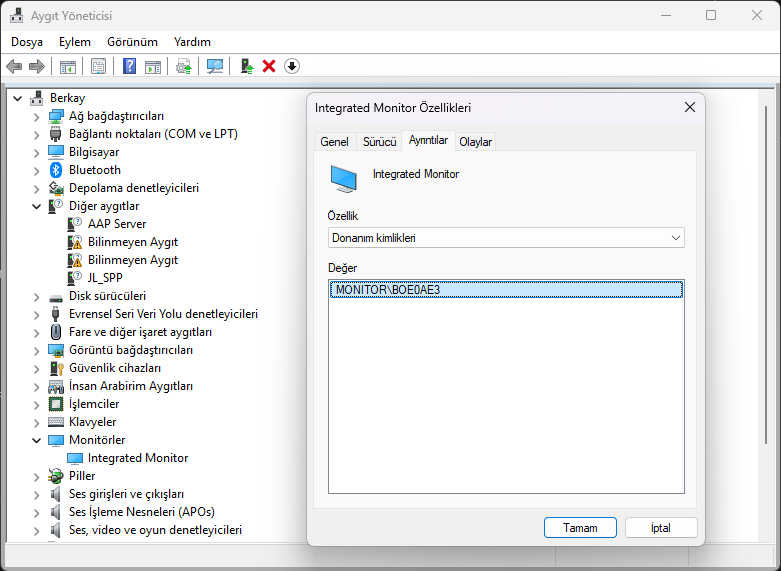Click the Klavyeler keyboard icon
This screenshot has width=781, height=571.
pos(56,422)
